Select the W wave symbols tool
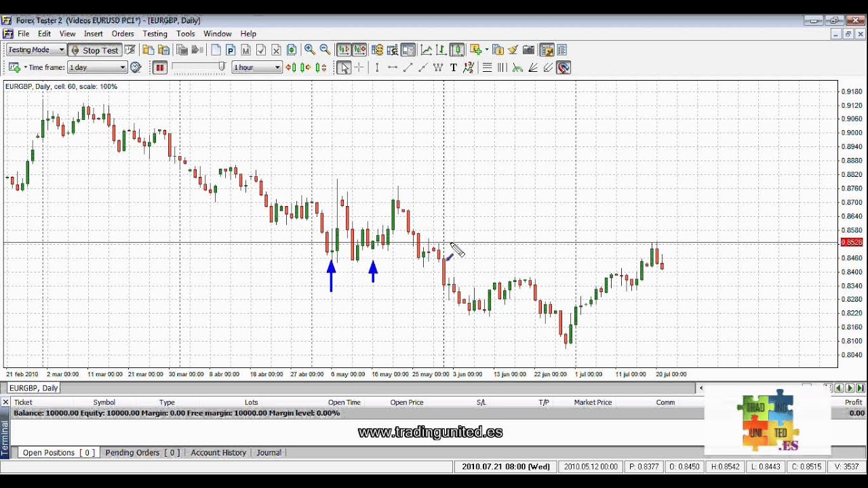Viewport: 868px width, 488px height. tap(438, 67)
